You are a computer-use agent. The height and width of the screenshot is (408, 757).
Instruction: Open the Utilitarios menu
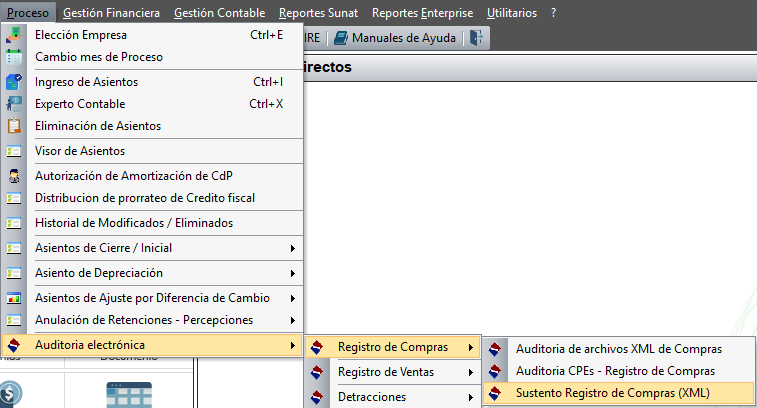click(x=512, y=13)
